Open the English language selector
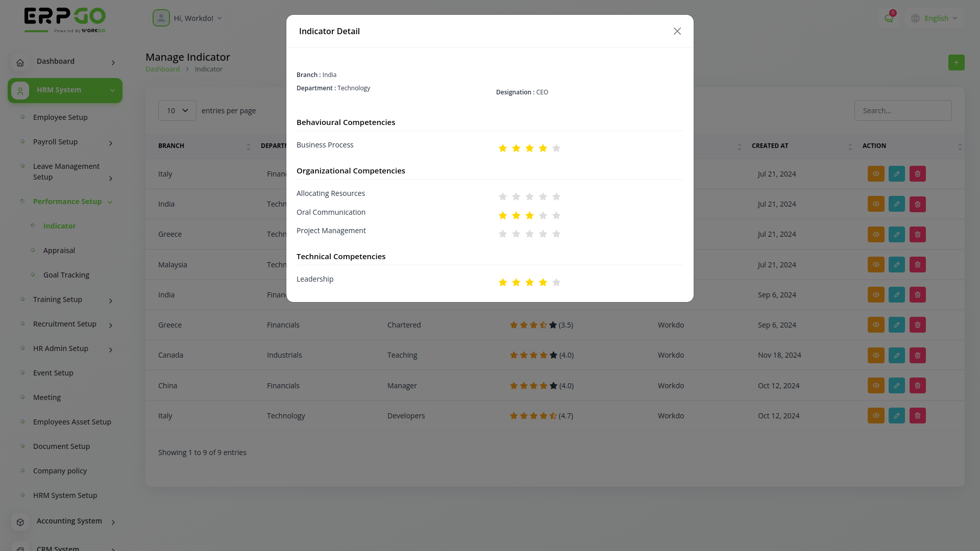 click(935, 18)
